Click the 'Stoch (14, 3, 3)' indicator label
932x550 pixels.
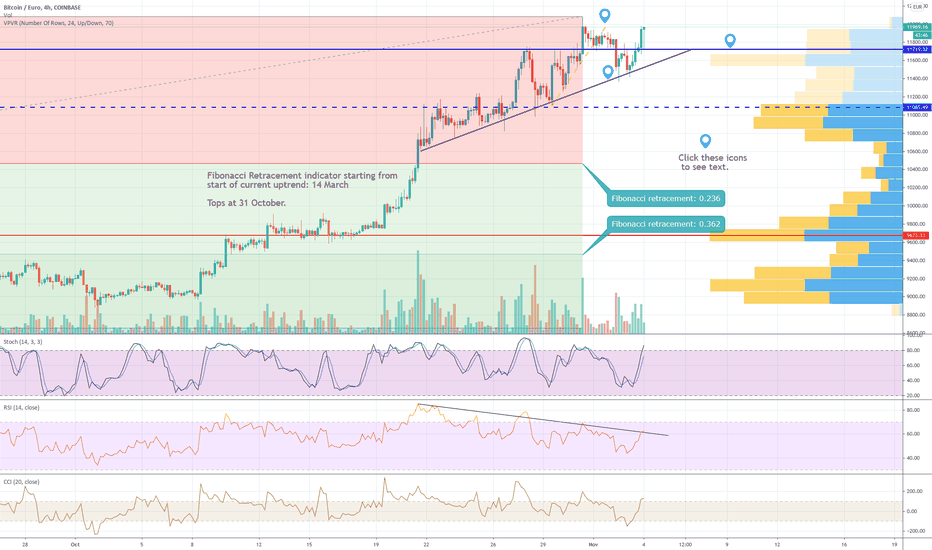(23, 342)
